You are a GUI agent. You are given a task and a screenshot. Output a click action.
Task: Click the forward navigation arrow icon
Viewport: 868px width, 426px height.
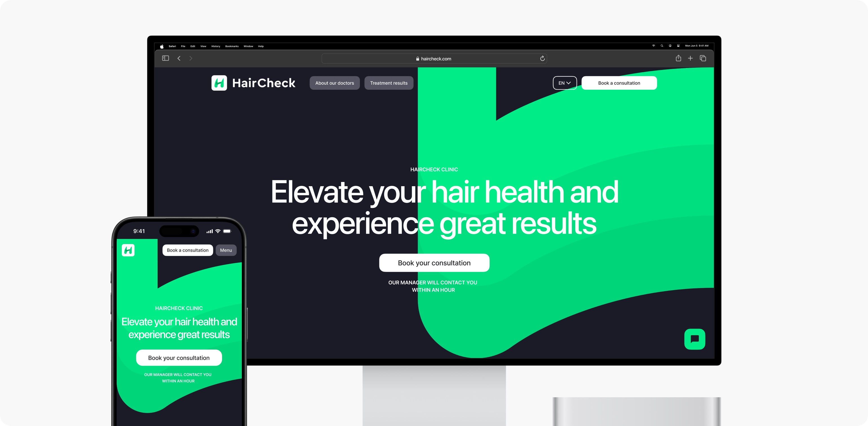pos(191,59)
